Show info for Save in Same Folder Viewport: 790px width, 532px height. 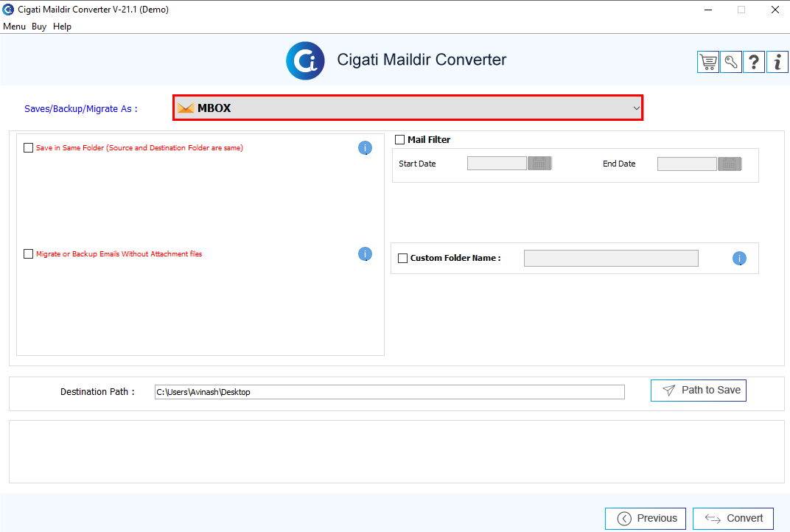tap(365, 147)
